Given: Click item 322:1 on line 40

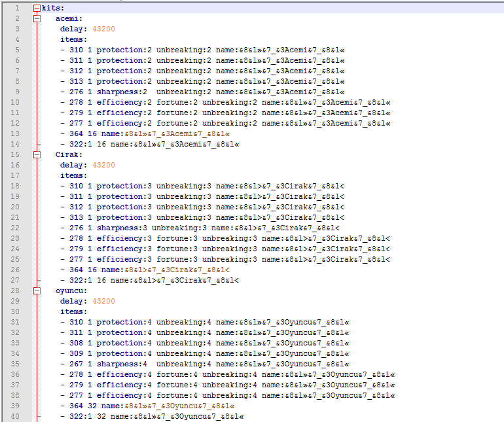Looking at the screenshot, I should click(x=81, y=417).
